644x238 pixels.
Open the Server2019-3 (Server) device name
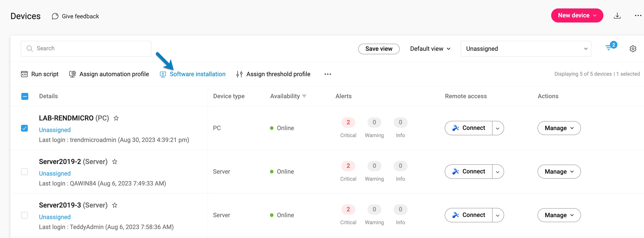coord(73,205)
